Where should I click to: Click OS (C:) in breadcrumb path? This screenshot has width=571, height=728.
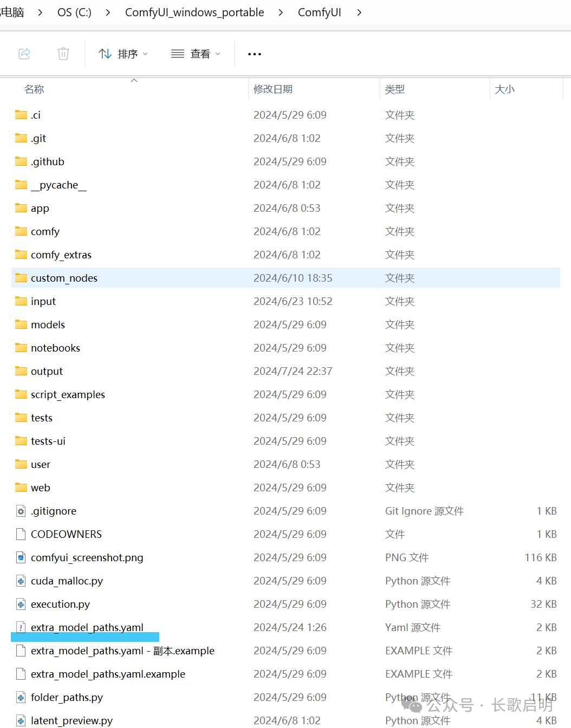pyautogui.click(x=74, y=12)
